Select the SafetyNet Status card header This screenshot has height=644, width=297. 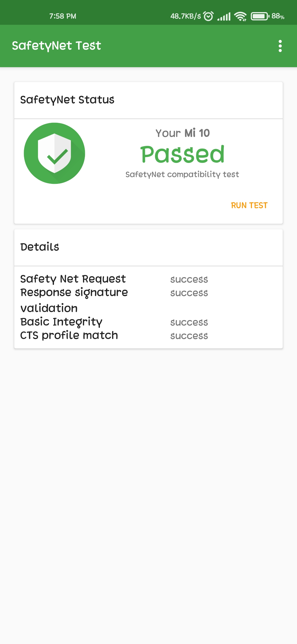[x=148, y=100]
